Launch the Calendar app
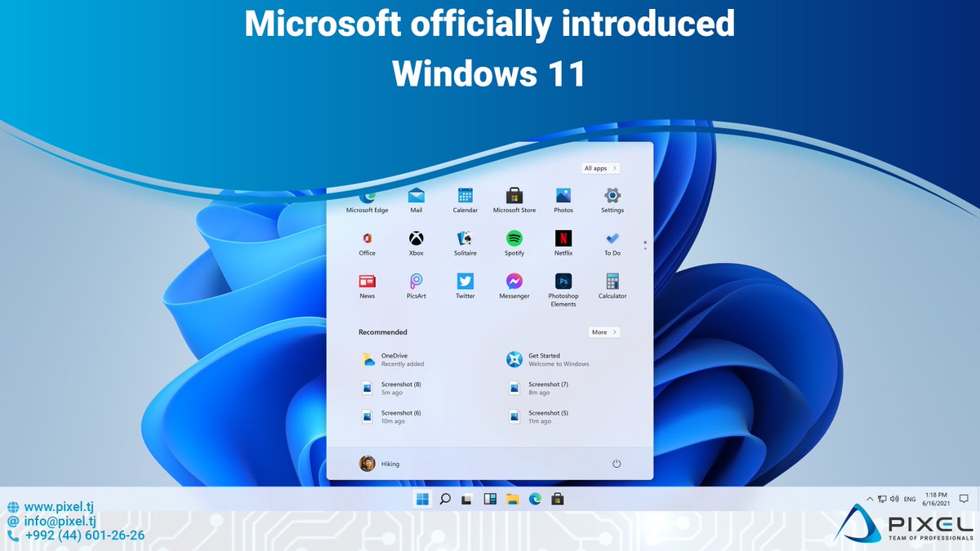Image resolution: width=980 pixels, height=551 pixels. pos(465,201)
